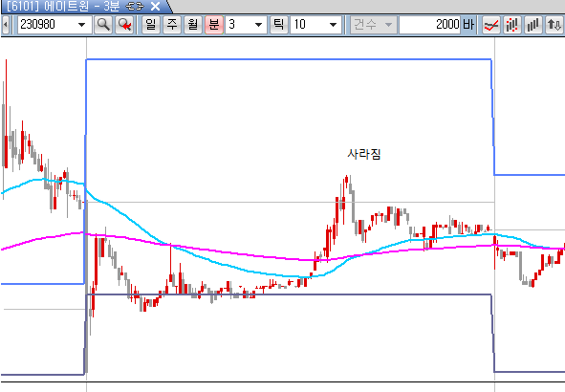Click the up-down arrows icon

(554, 25)
